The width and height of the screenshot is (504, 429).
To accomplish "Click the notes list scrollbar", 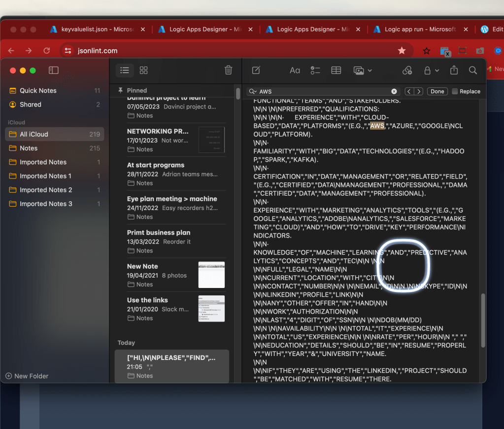I will point(238,94).
